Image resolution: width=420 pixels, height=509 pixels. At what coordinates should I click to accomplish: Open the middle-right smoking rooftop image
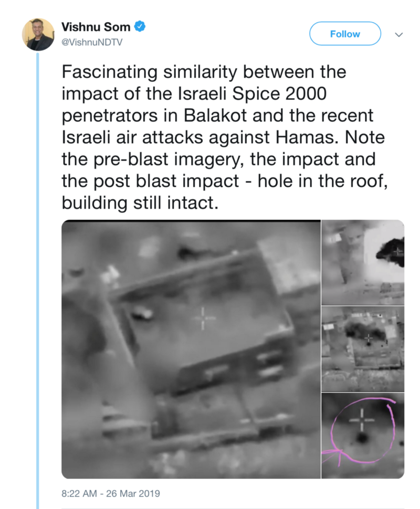363,349
